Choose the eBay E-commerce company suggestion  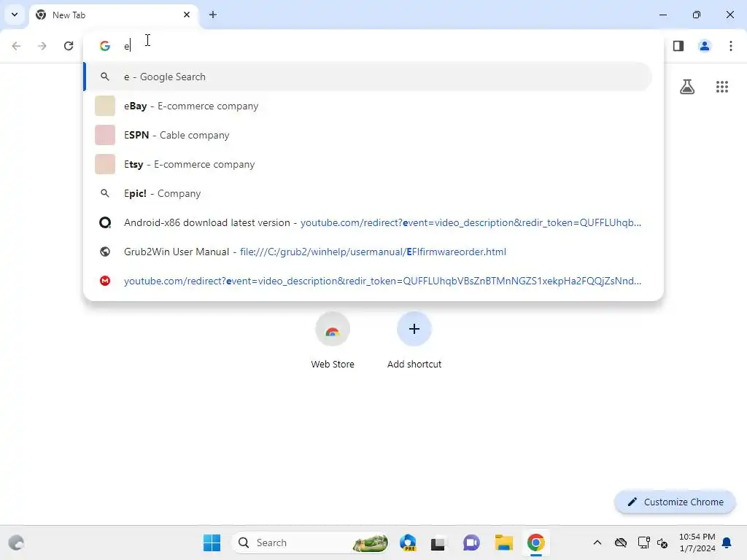pos(368,106)
